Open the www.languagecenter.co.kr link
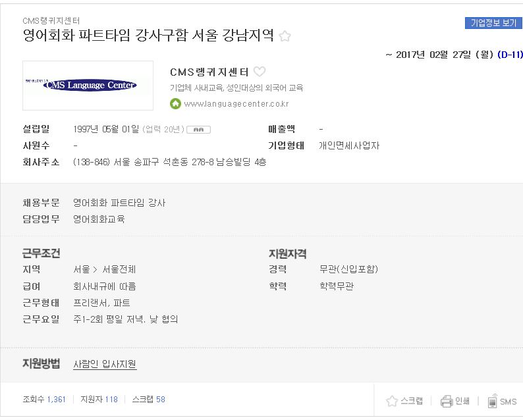 [236, 104]
